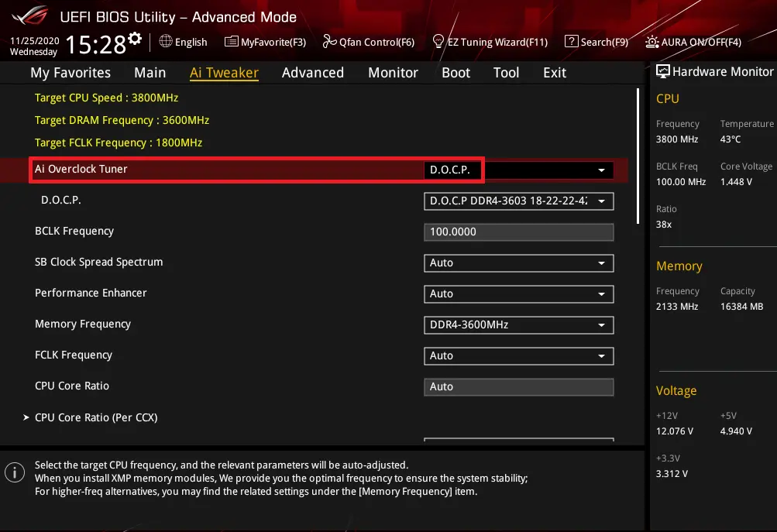
Task: Open the Boot tab
Action: (x=456, y=72)
